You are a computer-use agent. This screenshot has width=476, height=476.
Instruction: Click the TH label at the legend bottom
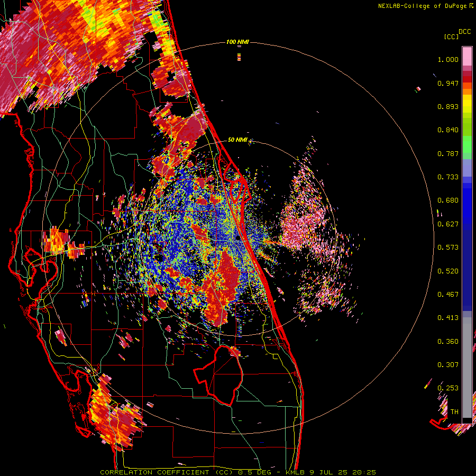point(454,412)
